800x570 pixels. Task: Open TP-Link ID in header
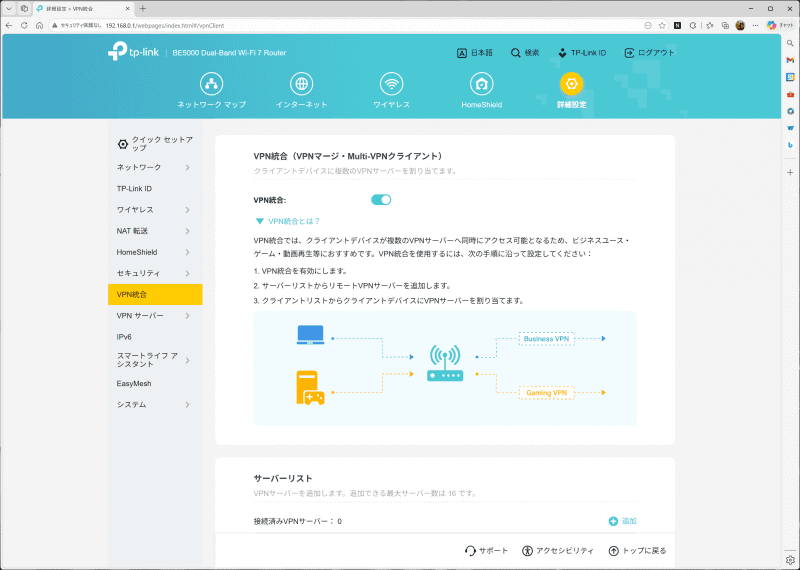582,53
